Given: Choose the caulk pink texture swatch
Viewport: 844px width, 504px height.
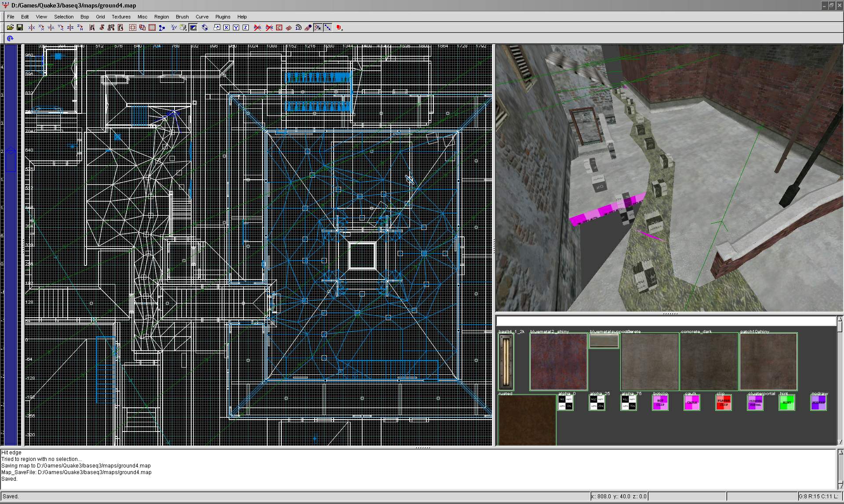Looking at the screenshot, I should pos(691,402).
